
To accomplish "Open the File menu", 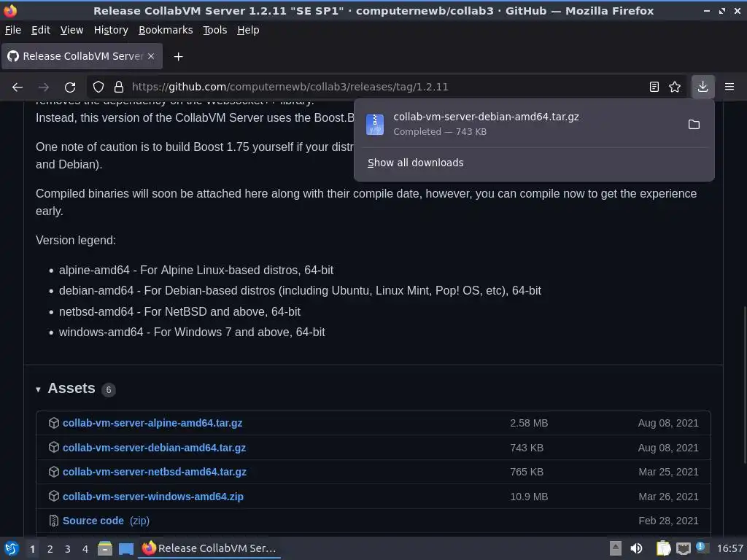I will 13,30.
